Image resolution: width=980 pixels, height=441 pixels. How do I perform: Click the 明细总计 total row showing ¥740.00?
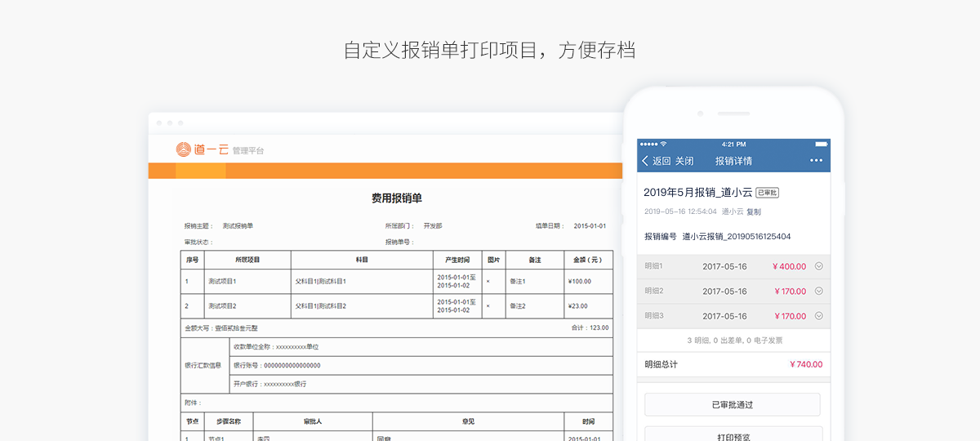pos(733,364)
